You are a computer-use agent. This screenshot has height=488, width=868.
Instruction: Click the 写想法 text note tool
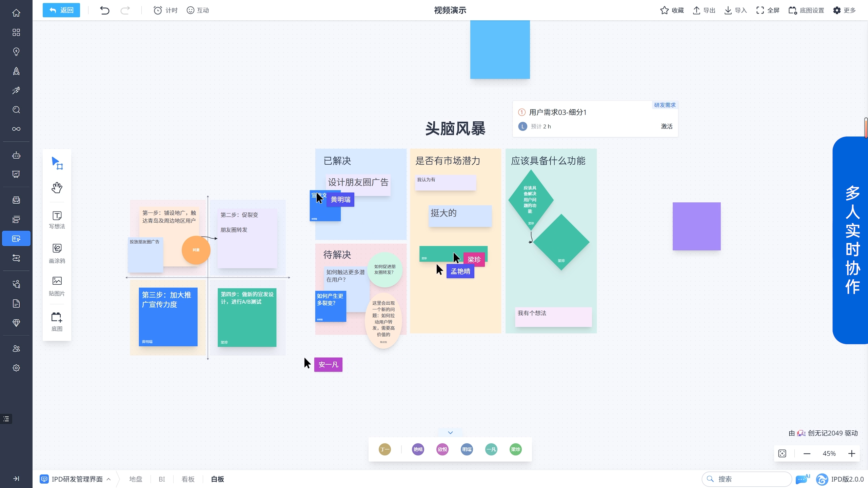coord(57,220)
